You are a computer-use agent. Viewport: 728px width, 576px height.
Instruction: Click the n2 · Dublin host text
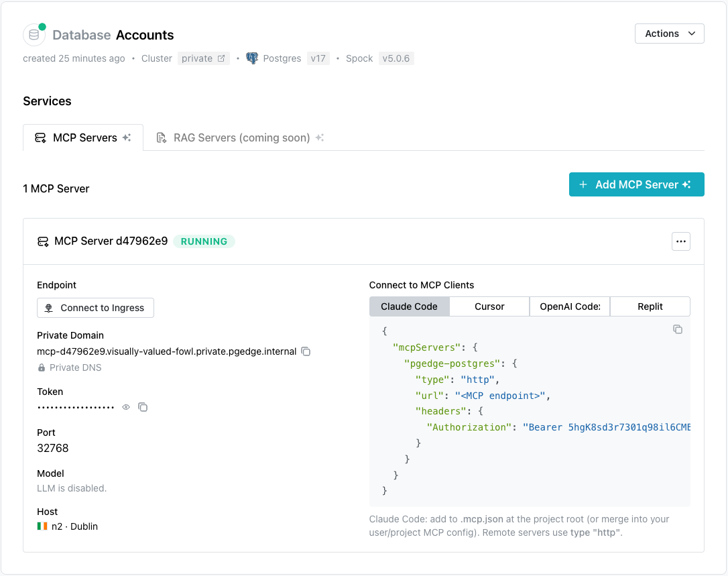[x=75, y=526]
